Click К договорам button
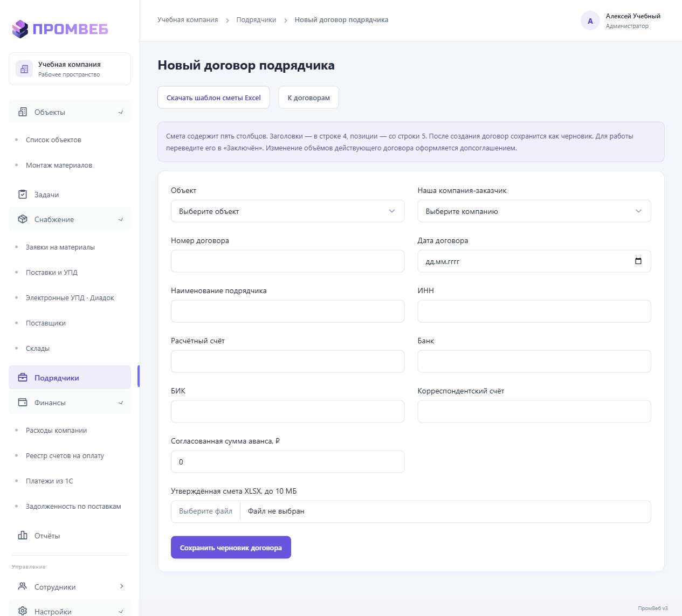This screenshot has height=616, width=682. (308, 98)
